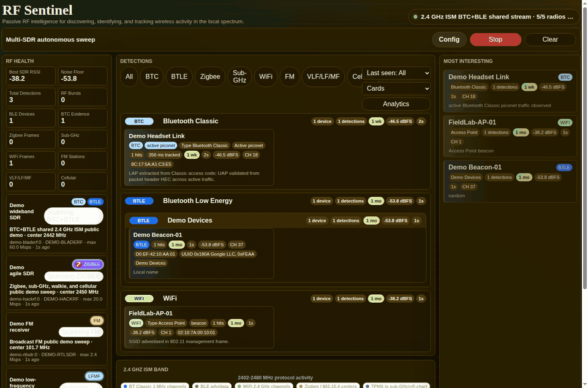Select Demo Headset Link in Most Interesting
The width and height of the screenshot is (588, 388).
tap(510, 91)
